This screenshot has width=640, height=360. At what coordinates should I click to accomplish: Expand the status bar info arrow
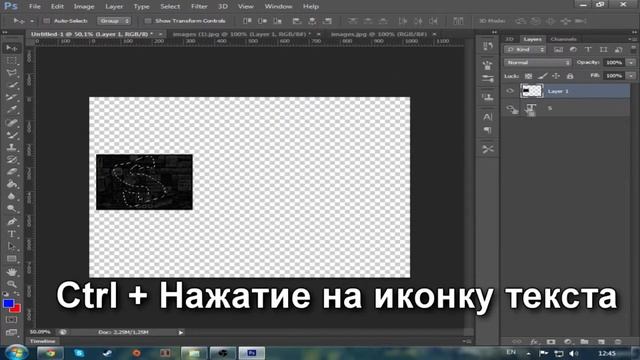(181, 332)
